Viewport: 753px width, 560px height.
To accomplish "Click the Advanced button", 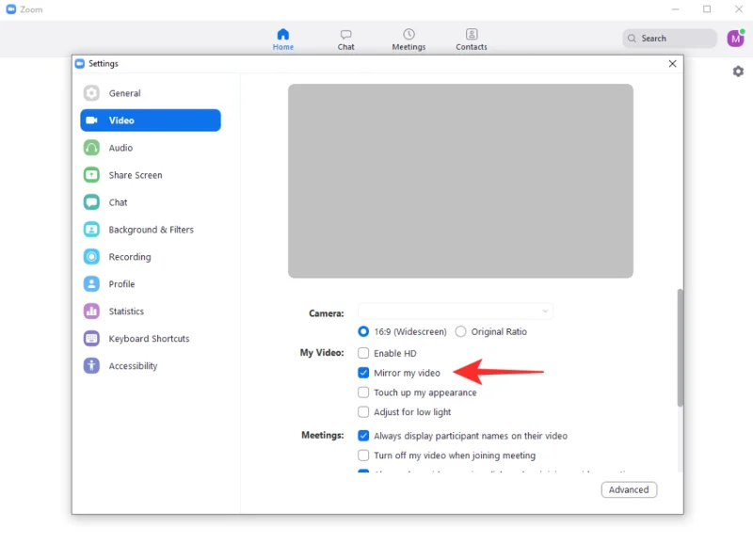I will 629,489.
